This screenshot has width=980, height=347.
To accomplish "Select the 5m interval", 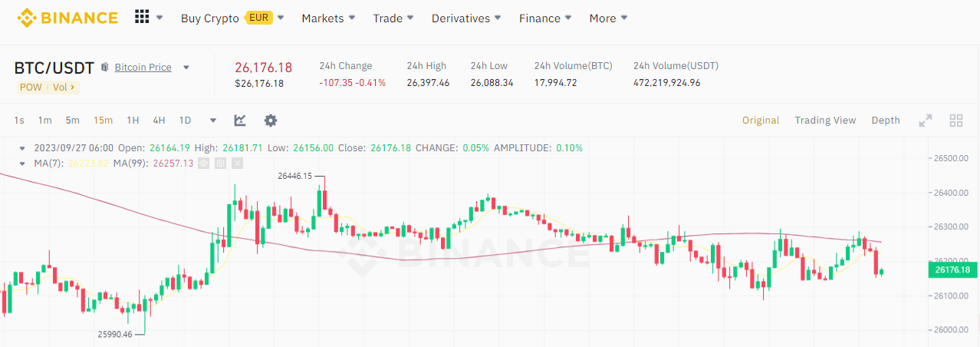I will click(x=72, y=121).
